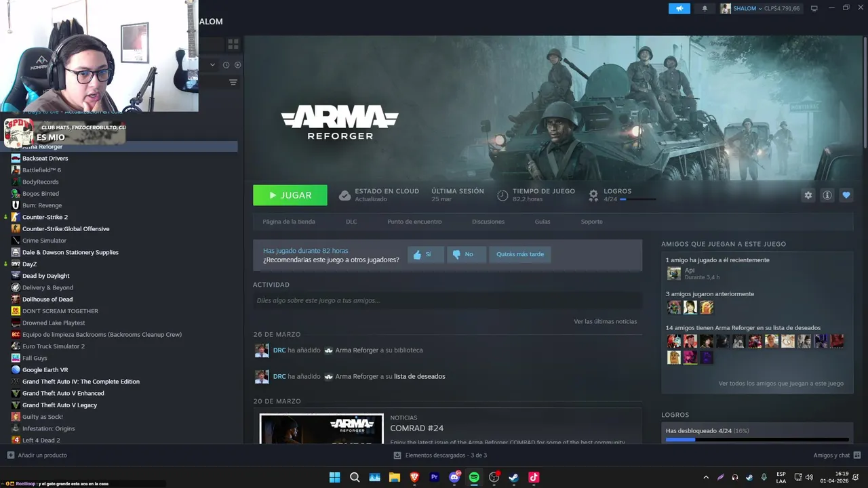Select Dead by Daylight in library
This screenshot has height=488, width=868.
click(x=45, y=276)
